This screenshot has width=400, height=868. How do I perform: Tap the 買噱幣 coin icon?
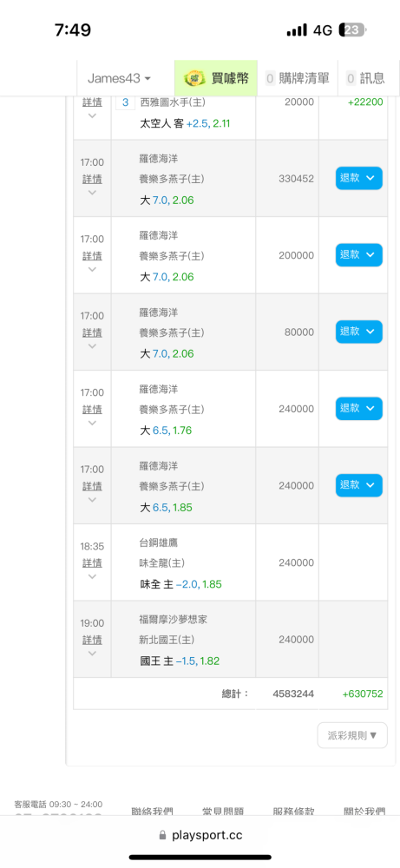(x=194, y=78)
